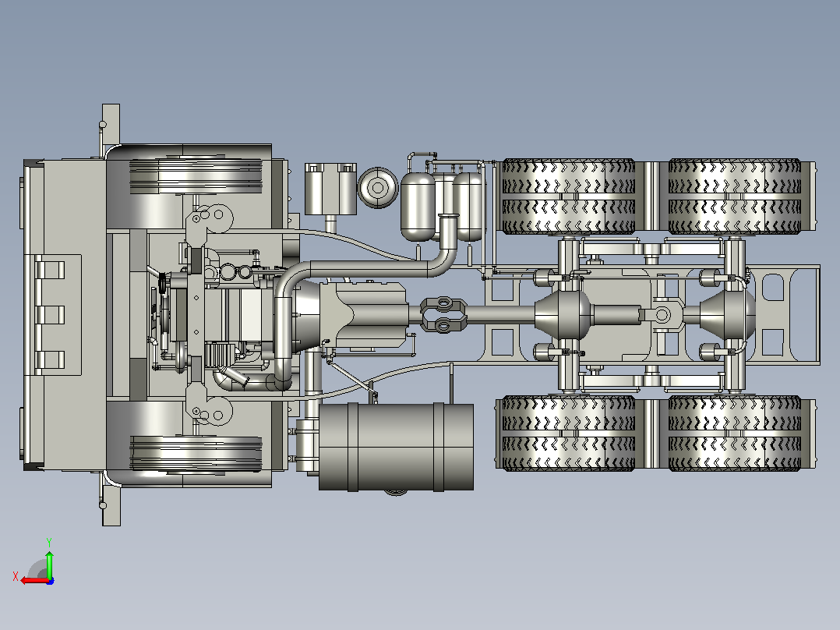Pick the rearmost axle differential housing
The height and width of the screenshot is (630, 840).
727,315
